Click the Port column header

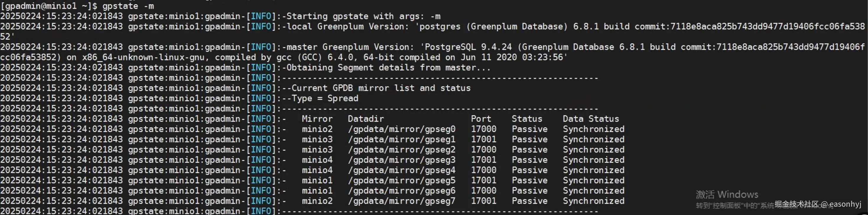[x=481, y=119]
